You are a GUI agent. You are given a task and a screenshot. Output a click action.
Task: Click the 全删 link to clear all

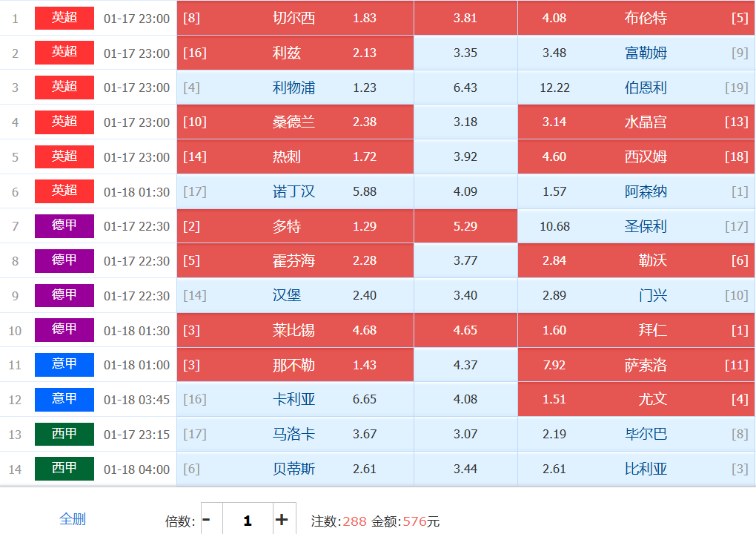tap(73, 519)
